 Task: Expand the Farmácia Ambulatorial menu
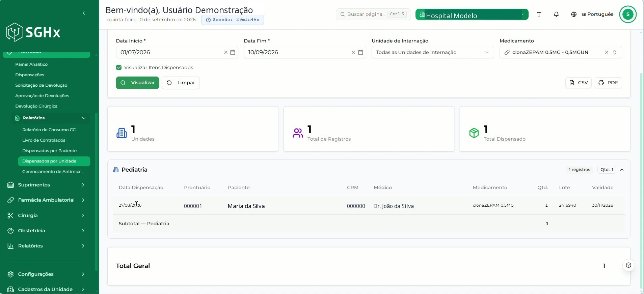[x=46, y=200]
